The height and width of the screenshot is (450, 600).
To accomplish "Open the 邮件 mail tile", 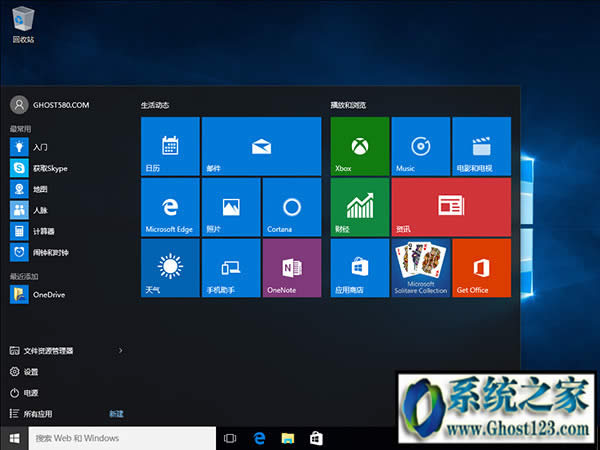I will pos(261,146).
